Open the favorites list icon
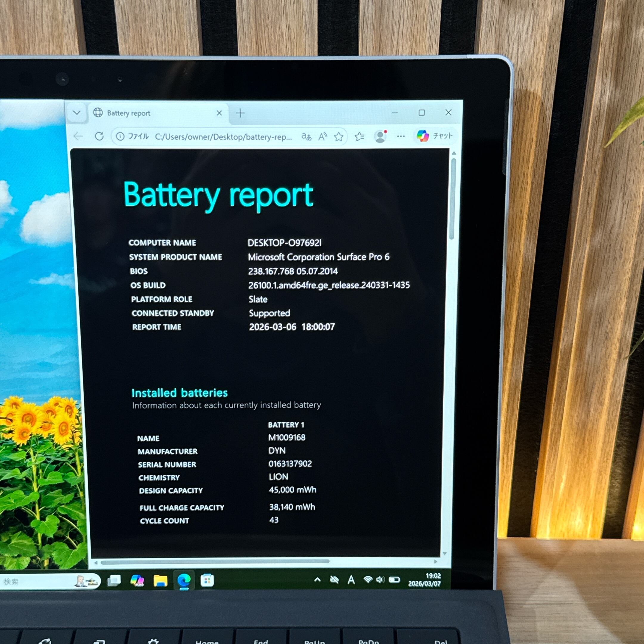The width and height of the screenshot is (644, 644). (359, 137)
